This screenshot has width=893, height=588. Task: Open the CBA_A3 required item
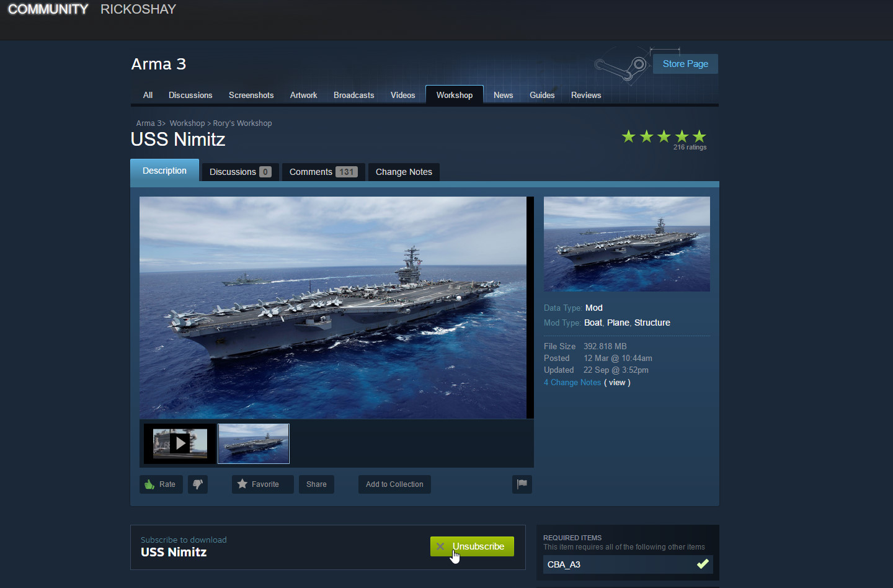click(628, 564)
